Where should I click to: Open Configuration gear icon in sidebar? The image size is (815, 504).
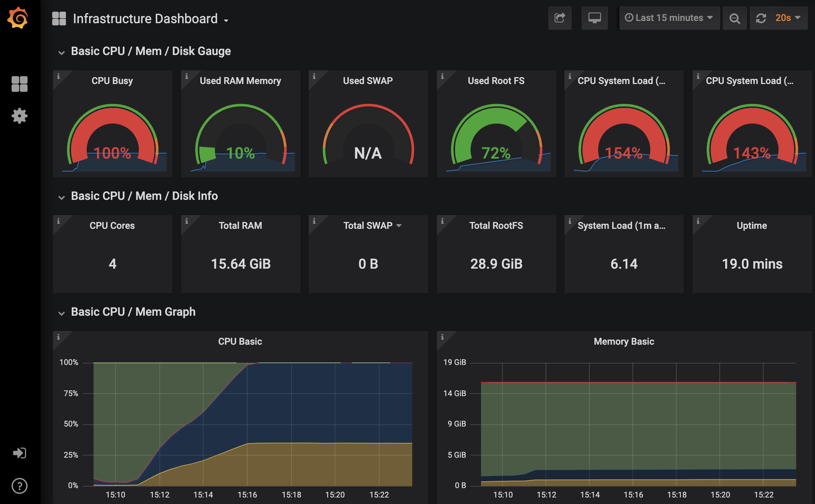[20, 116]
